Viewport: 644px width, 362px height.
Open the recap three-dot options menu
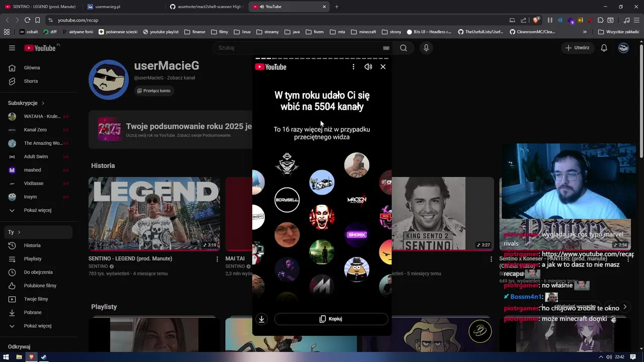pyautogui.click(x=353, y=66)
